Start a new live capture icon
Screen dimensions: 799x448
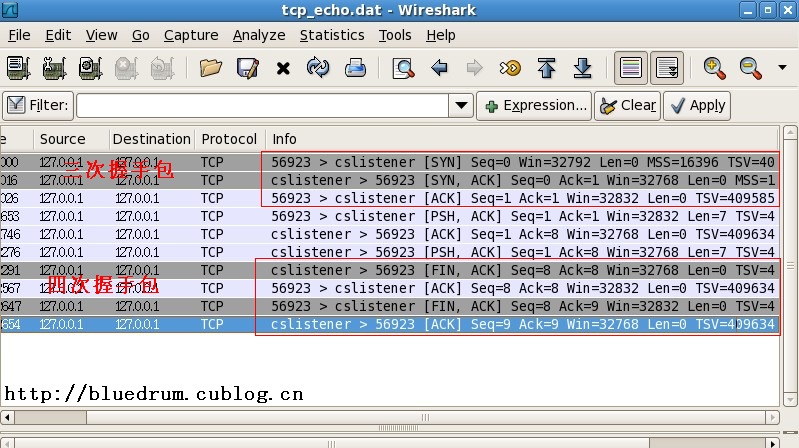90,68
